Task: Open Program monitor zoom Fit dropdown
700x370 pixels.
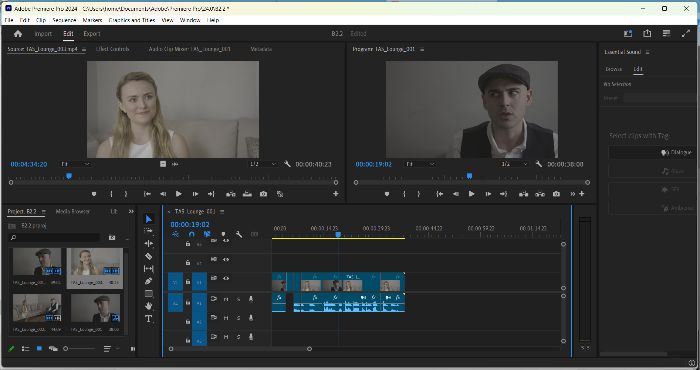Action: pyautogui.click(x=421, y=164)
